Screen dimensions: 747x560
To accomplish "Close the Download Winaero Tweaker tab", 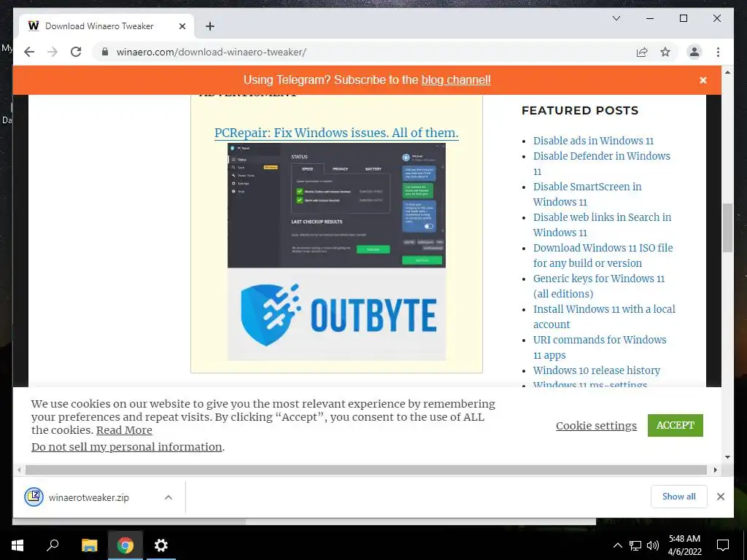I will point(182,26).
